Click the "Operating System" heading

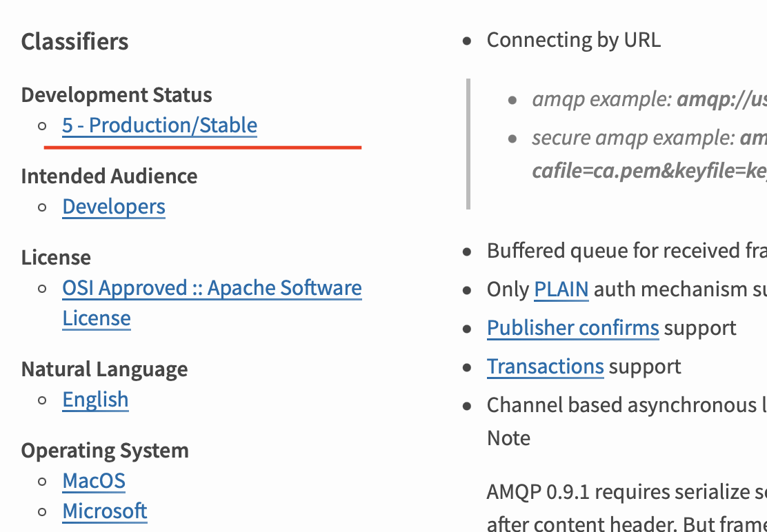pos(105,450)
